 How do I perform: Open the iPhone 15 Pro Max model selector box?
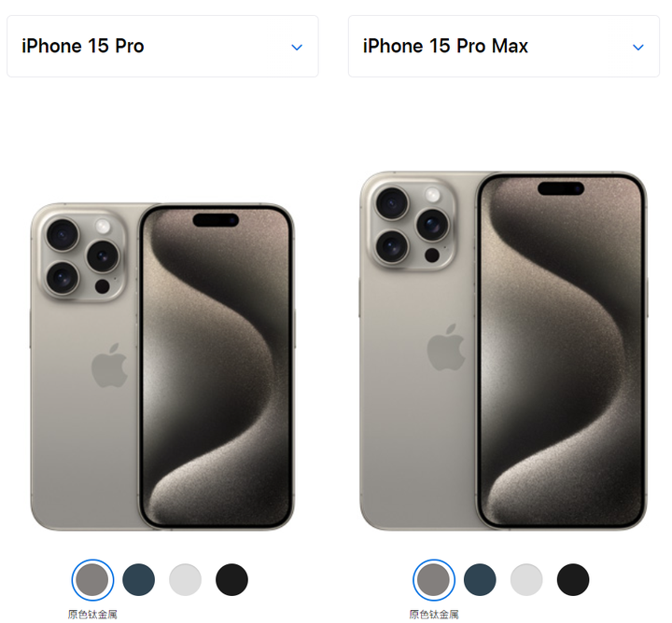tap(504, 47)
